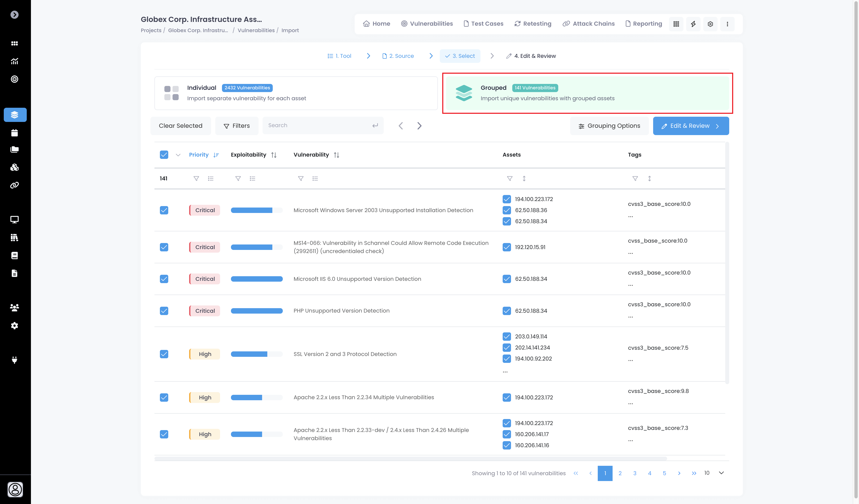Go to the Attack Chains tab
The height and width of the screenshot is (504, 859).
click(589, 24)
